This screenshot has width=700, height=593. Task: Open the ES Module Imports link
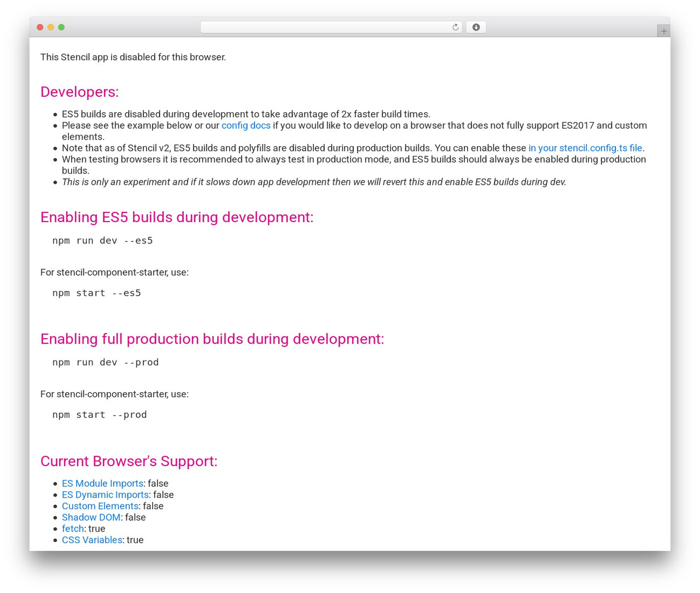[102, 484]
